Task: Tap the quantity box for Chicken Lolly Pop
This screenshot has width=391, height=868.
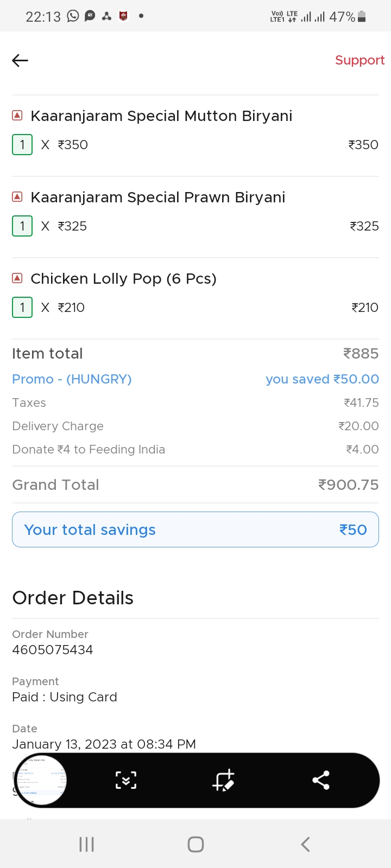Action: [x=22, y=308]
